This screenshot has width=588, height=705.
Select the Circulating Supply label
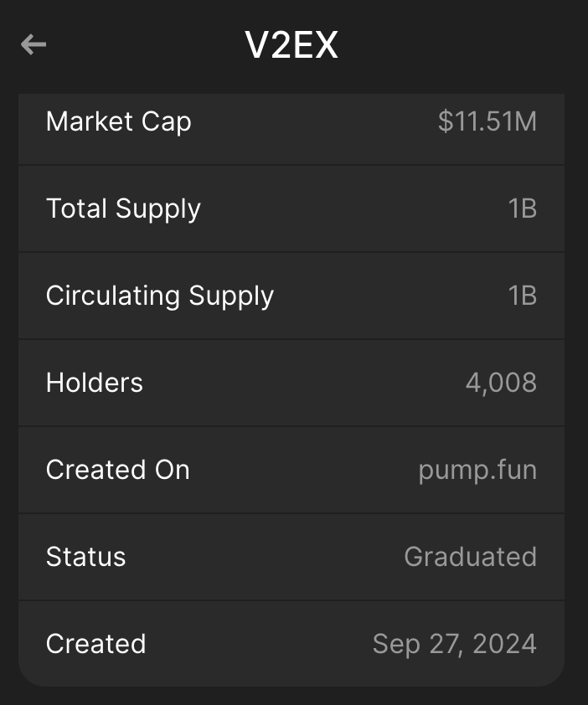[x=160, y=296]
